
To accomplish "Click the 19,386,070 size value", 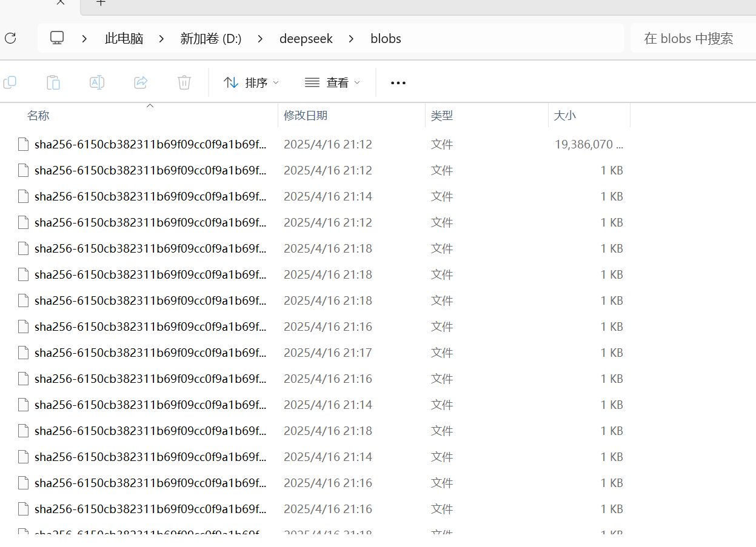I will point(589,144).
